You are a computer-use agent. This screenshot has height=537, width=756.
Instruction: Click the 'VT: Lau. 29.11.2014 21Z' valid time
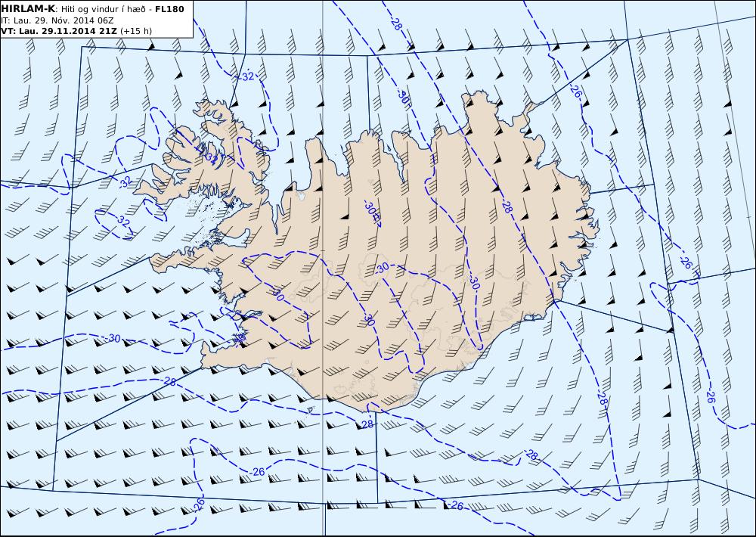click(59, 31)
